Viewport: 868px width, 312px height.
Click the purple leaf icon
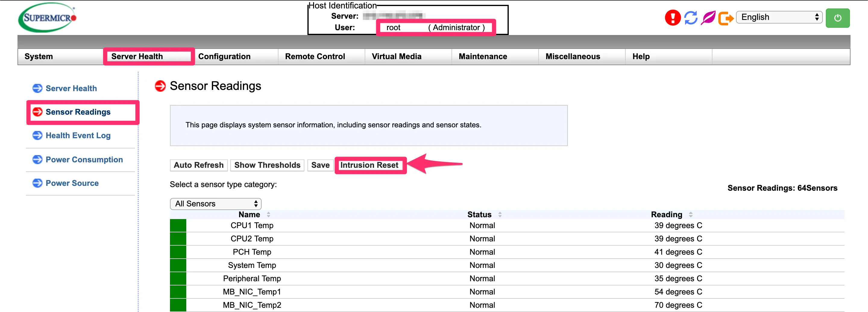pos(708,18)
